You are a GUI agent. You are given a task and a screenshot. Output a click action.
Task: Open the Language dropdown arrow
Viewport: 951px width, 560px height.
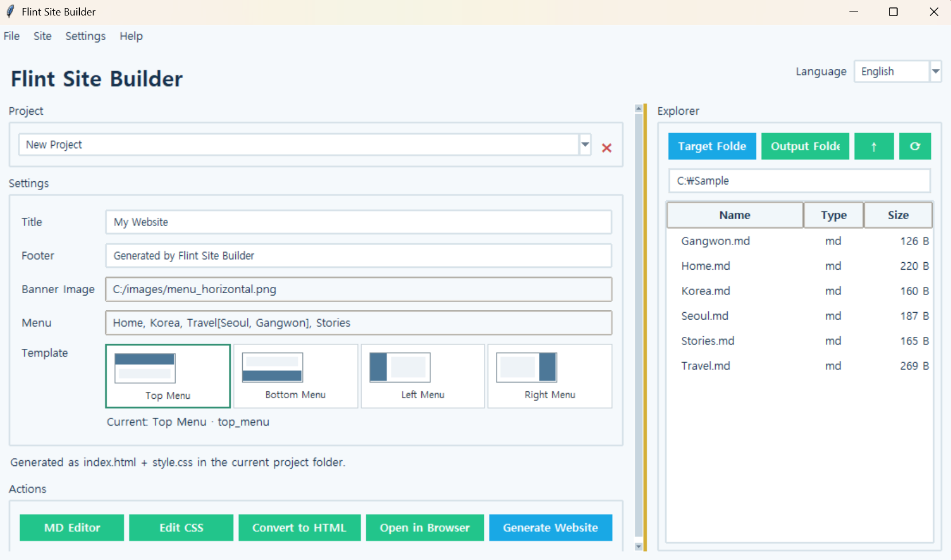coord(936,71)
